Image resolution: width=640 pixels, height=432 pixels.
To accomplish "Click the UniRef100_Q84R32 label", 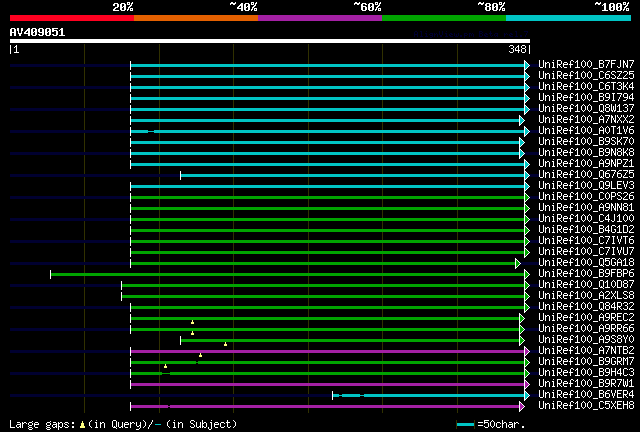I will [586, 307].
